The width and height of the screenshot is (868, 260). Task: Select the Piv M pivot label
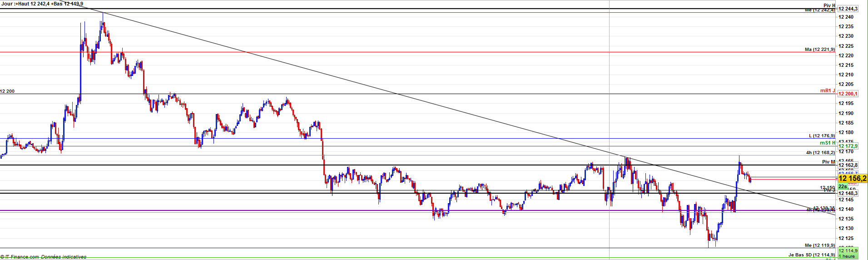pos(828,162)
